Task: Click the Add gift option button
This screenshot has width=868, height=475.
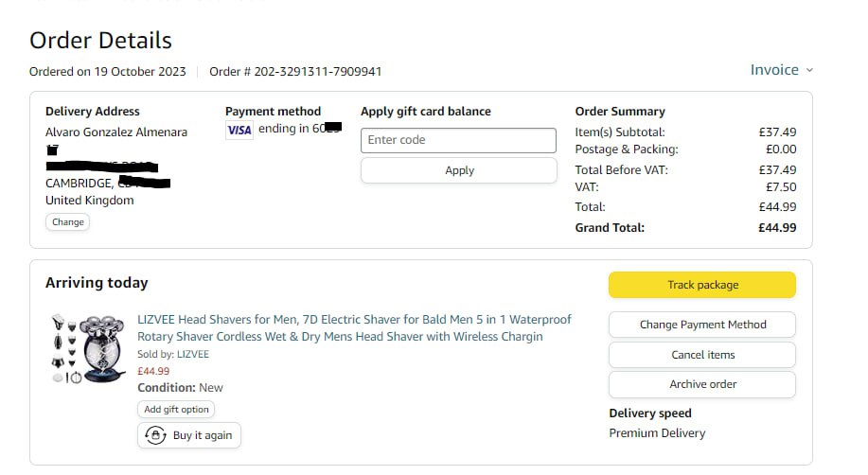Action: tap(176, 410)
